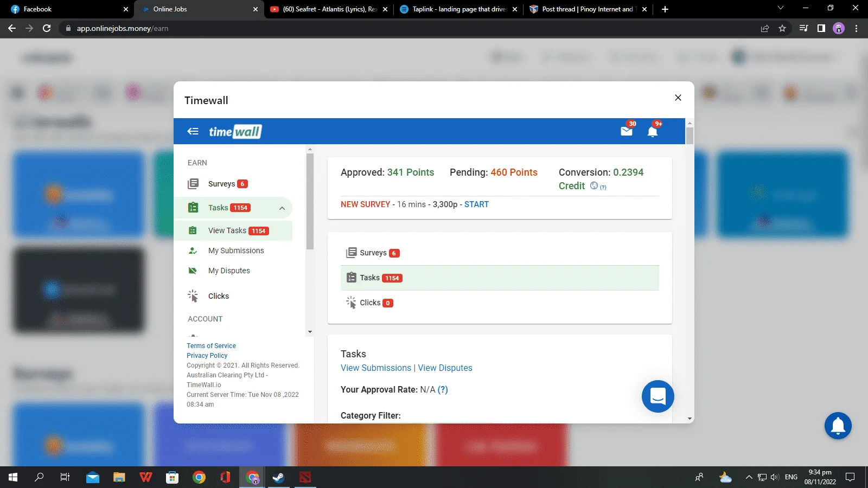Open the media control icon in Chrome toolbar

(804, 28)
